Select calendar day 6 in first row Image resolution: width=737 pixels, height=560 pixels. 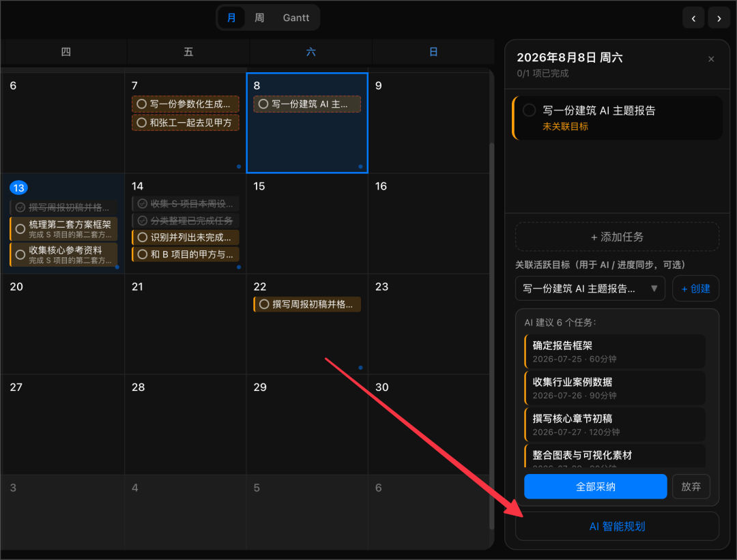tap(63, 123)
